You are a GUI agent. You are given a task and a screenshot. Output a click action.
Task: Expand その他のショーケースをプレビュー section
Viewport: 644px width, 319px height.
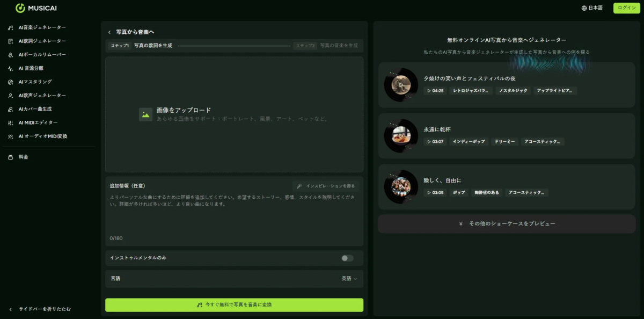pos(507,223)
